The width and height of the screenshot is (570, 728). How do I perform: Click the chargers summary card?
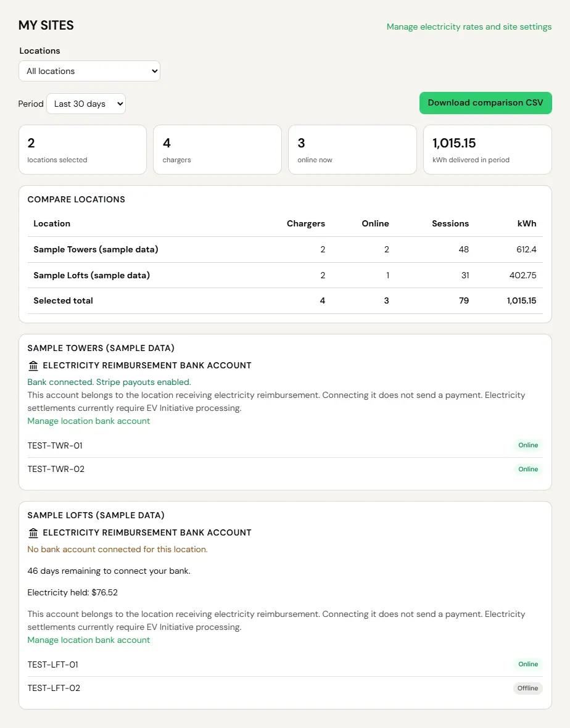(x=217, y=149)
